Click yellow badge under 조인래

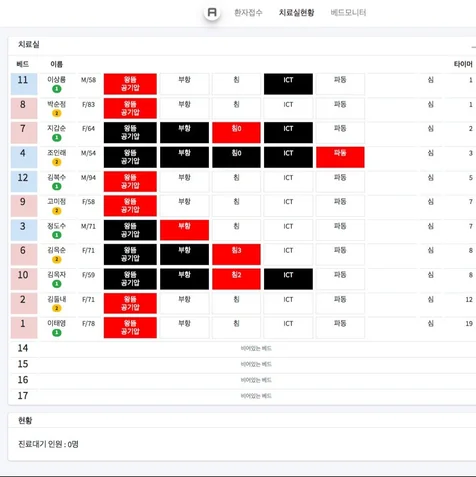pyautogui.click(x=57, y=162)
